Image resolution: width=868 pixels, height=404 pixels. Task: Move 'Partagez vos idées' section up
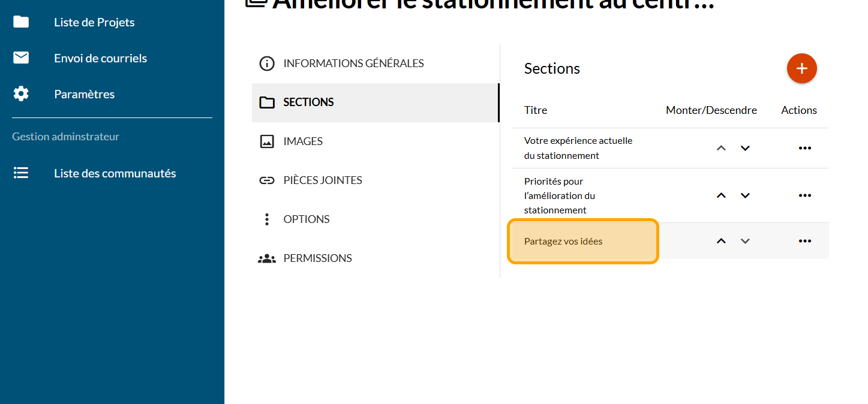721,241
